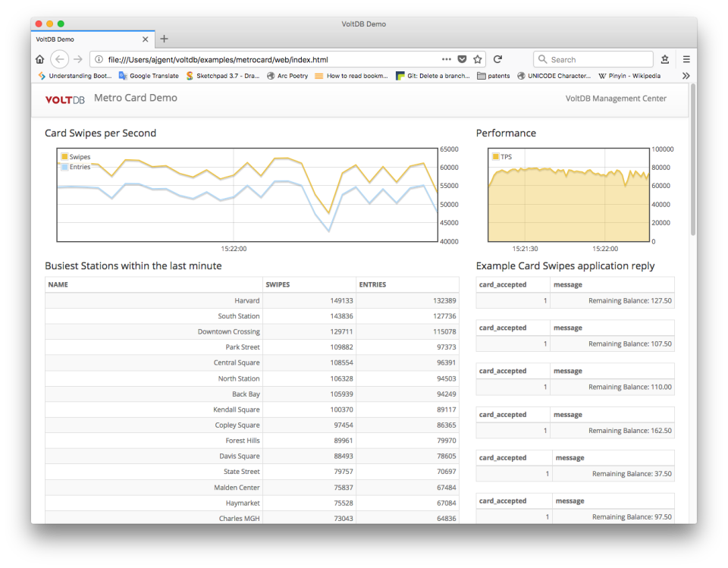The width and height of the screenshot is (728, 568).
Task: Click swipes value 149133
Action: click(x=342, y=300)
